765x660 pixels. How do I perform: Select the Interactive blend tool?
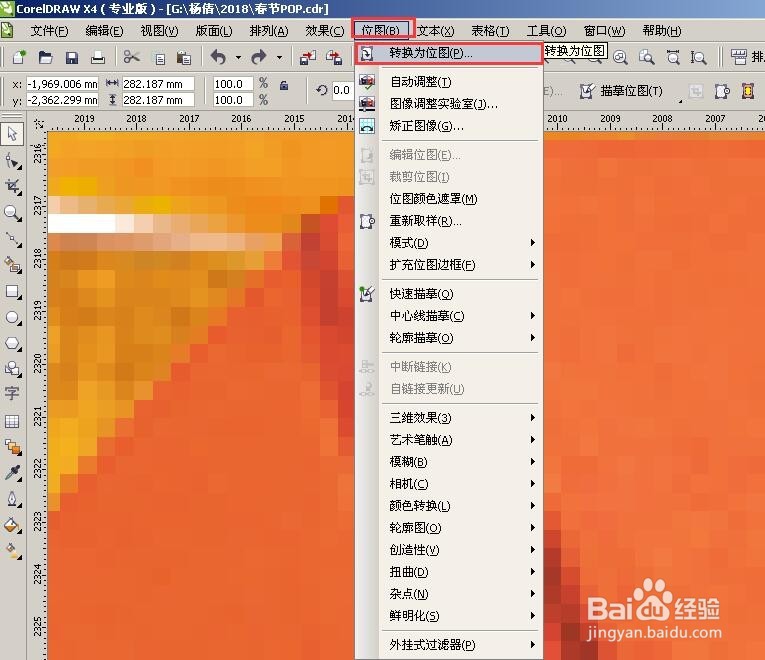(12, 447)
